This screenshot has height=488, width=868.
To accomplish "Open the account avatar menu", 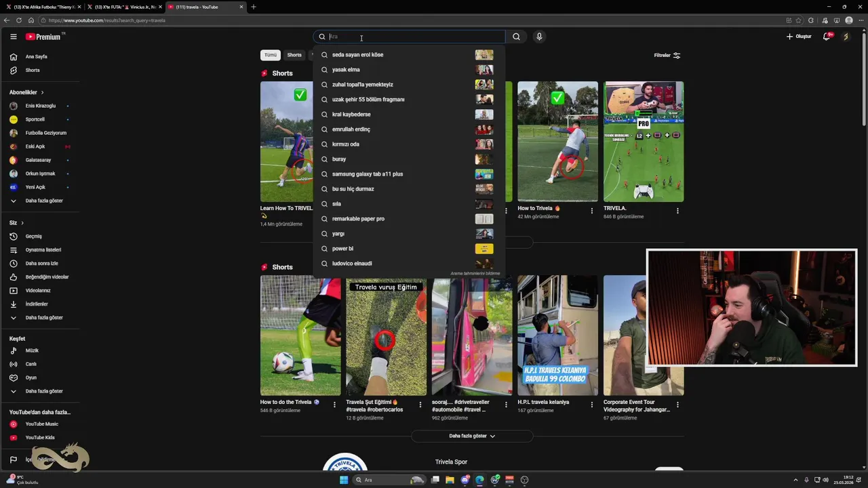I will click(x=846, y=37).
